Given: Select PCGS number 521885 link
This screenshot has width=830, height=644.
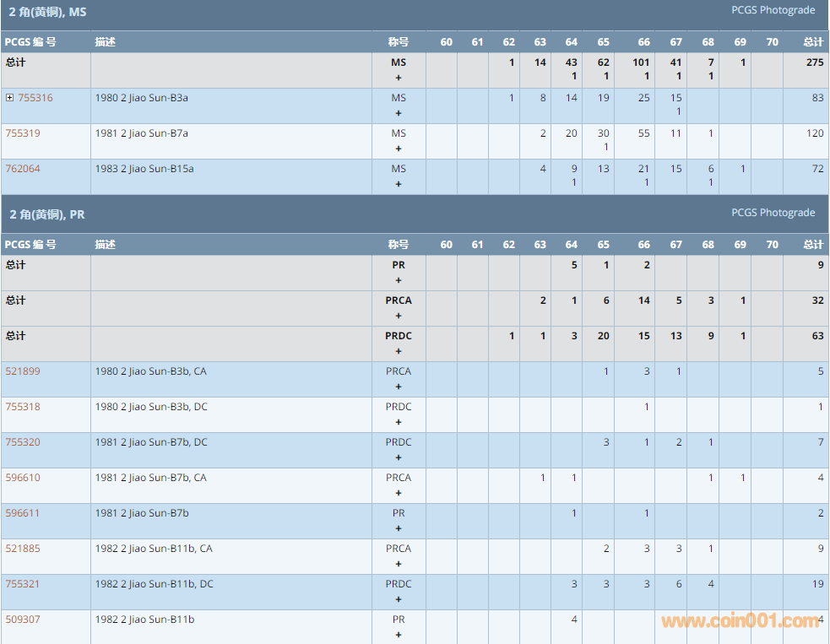Looking at the screenshot, I should click(x=23, y=549).
